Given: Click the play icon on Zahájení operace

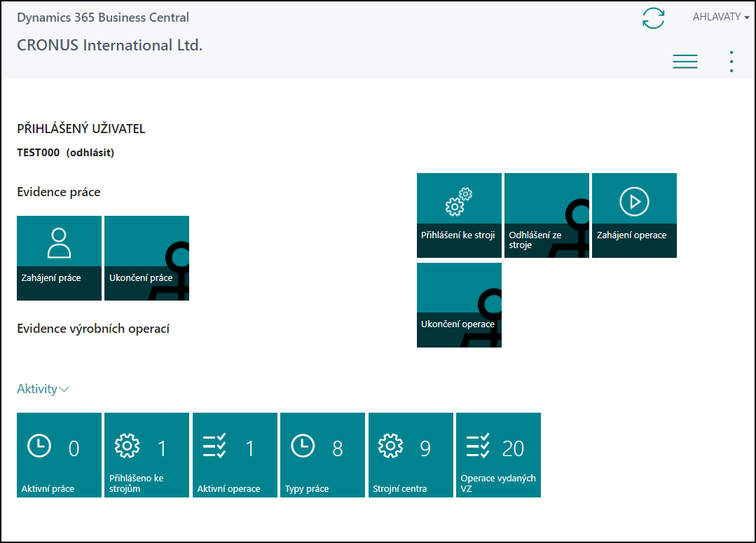Looking at the screenshot, I should pos(635,202).
